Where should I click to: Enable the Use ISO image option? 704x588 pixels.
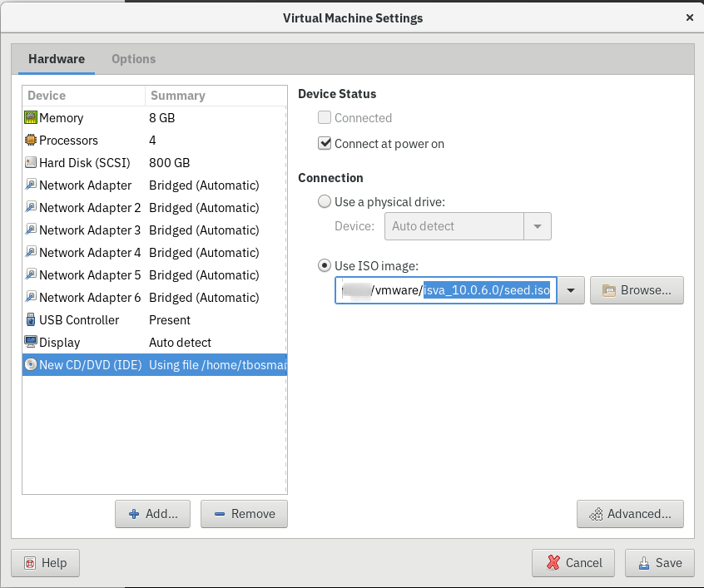tap(325, 265)
